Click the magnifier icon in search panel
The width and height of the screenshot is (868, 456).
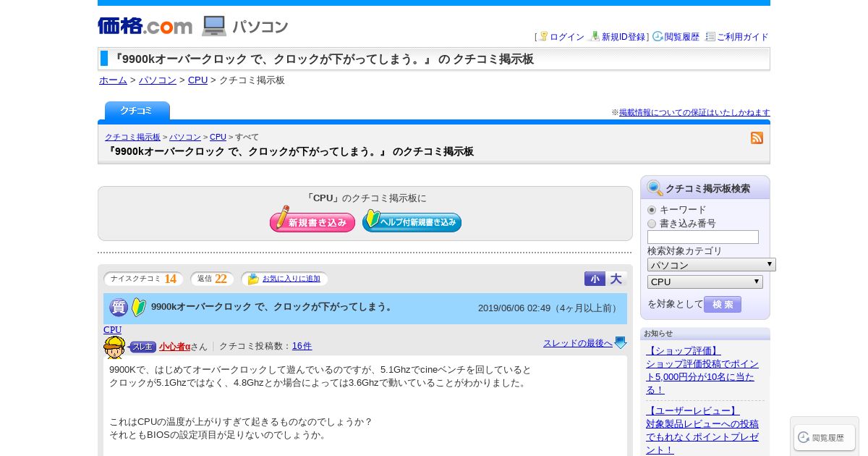pyautogui.click(x=655, y=188)
